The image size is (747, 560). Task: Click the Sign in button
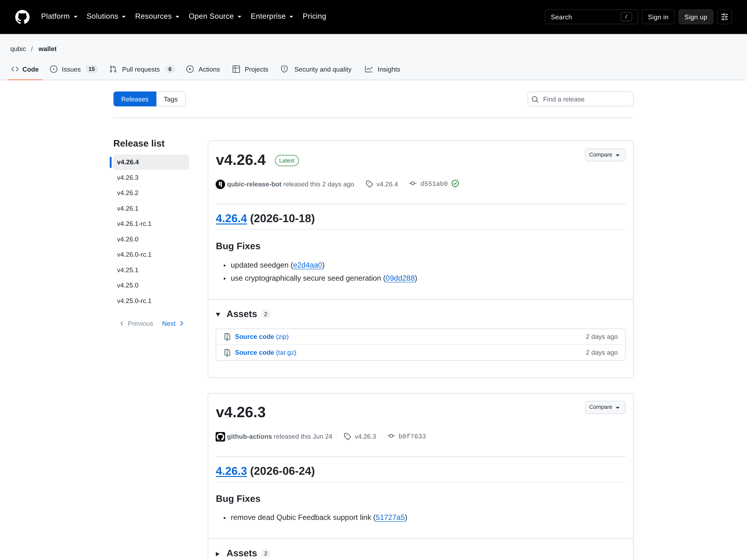pos(658,17)
